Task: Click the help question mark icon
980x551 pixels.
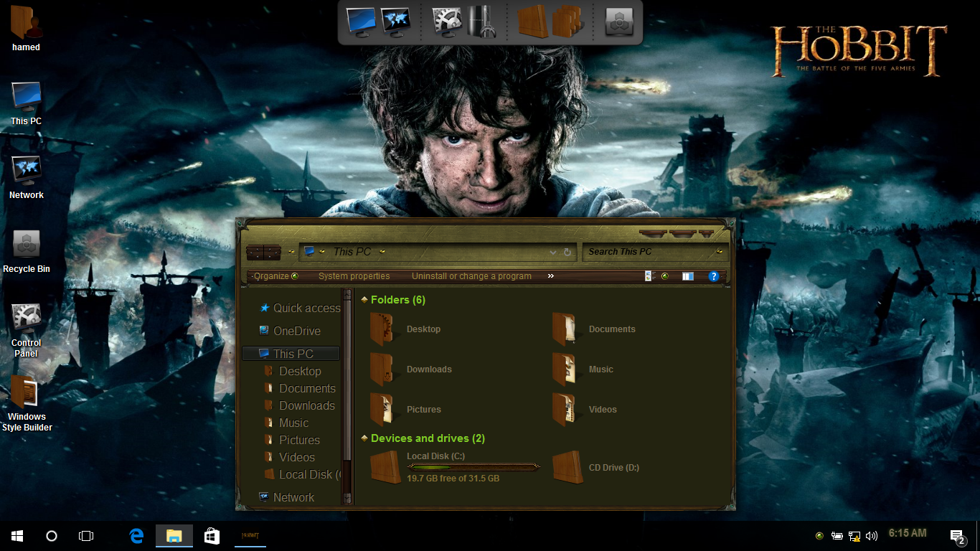Action: coord(713,276)
